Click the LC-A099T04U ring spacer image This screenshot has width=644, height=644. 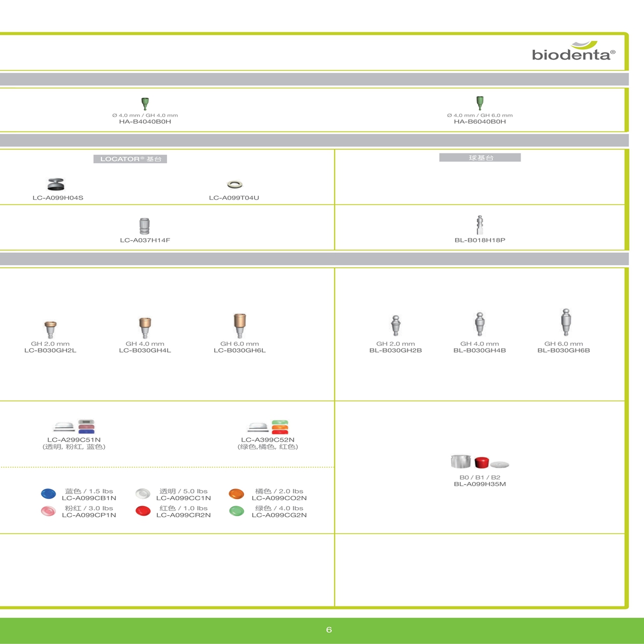pos(235,185)
